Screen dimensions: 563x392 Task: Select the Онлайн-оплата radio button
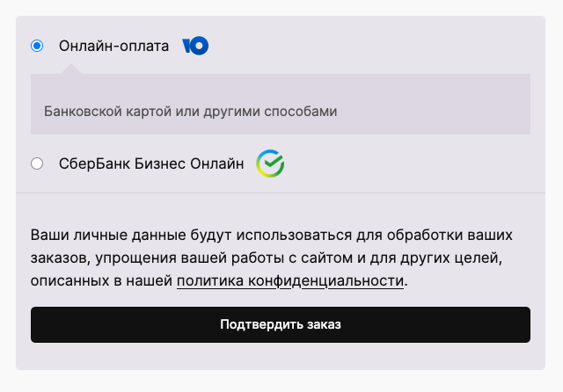(x=37, y=47)
